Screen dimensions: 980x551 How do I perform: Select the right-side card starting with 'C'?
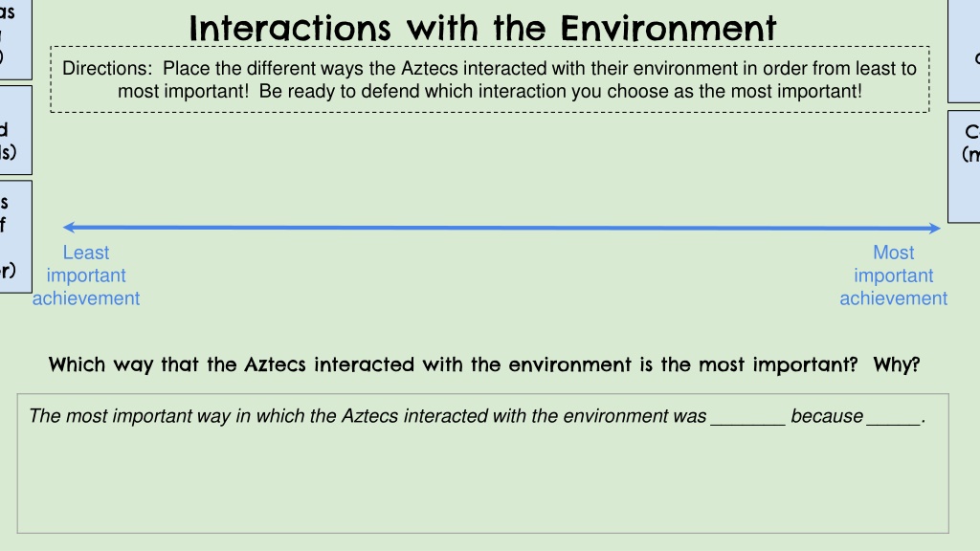[x=964, y=166]
